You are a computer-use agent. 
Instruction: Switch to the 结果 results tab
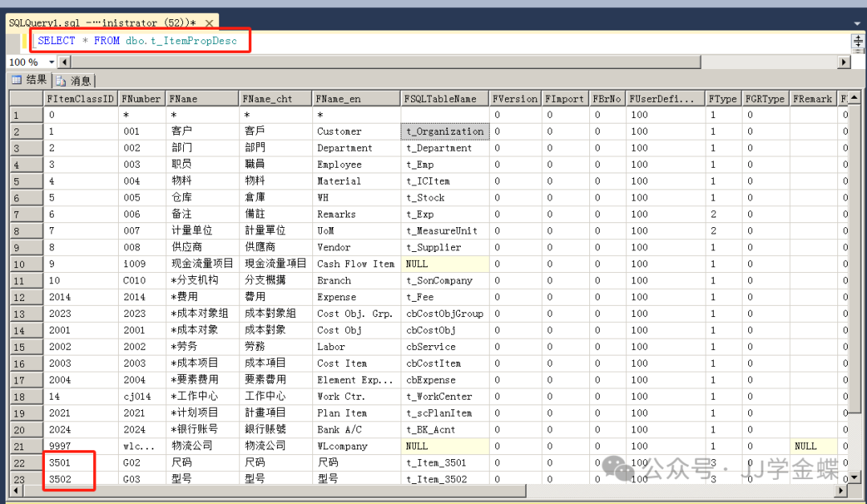[29, 80]
